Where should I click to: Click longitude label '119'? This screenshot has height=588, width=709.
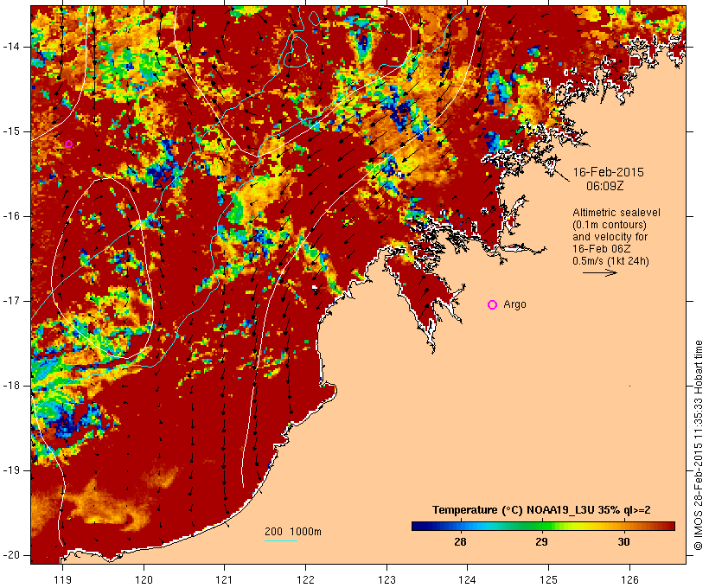[x=62, y=580]
